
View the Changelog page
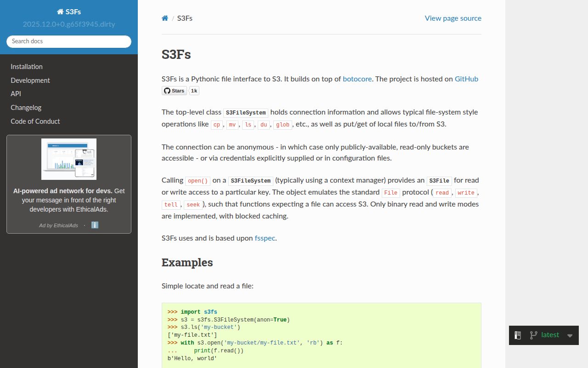[26, 108]
